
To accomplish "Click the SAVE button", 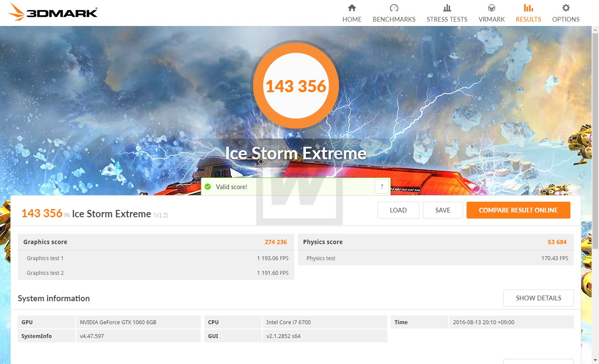I will 443,210.
